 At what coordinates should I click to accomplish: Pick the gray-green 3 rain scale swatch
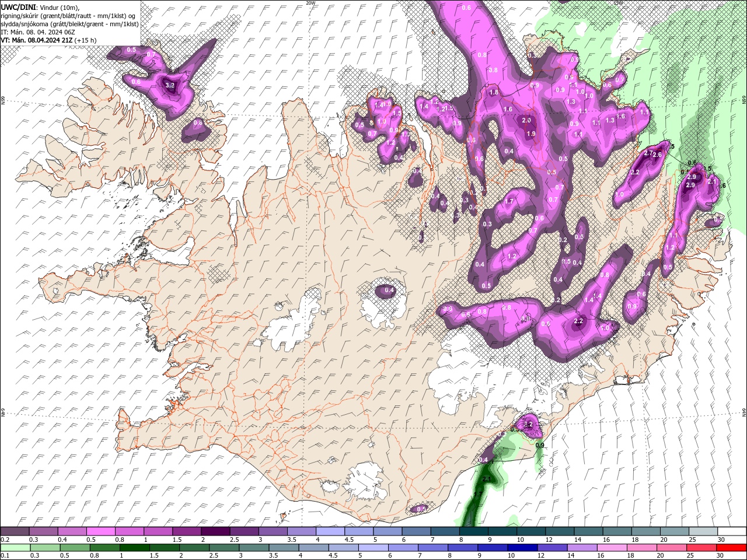click(254, 548)
